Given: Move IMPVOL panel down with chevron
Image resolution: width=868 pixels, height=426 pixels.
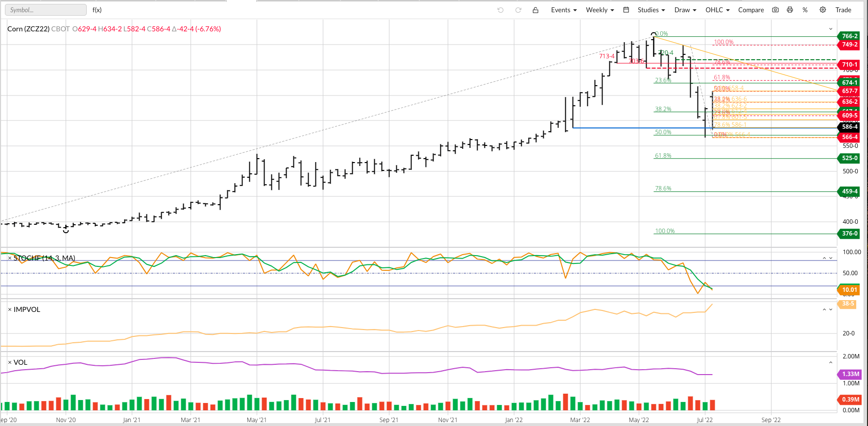Looking at the screenshot, I should [x=831, y=309].
